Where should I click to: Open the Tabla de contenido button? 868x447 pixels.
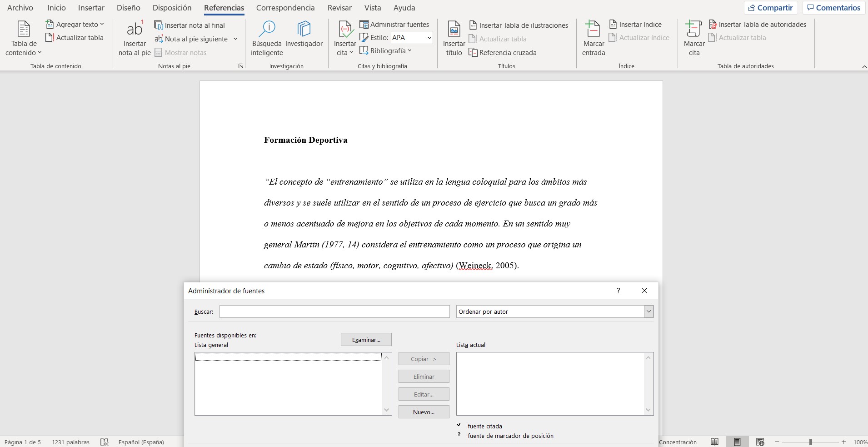24,38
